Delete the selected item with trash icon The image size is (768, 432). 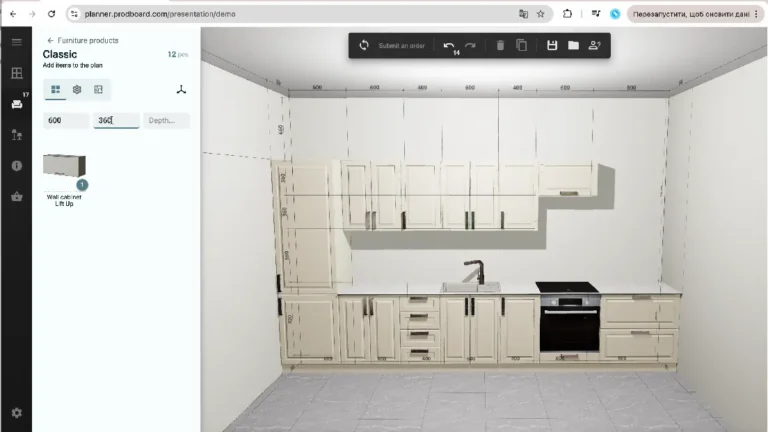pyautogui.click(x=500, y=46)
